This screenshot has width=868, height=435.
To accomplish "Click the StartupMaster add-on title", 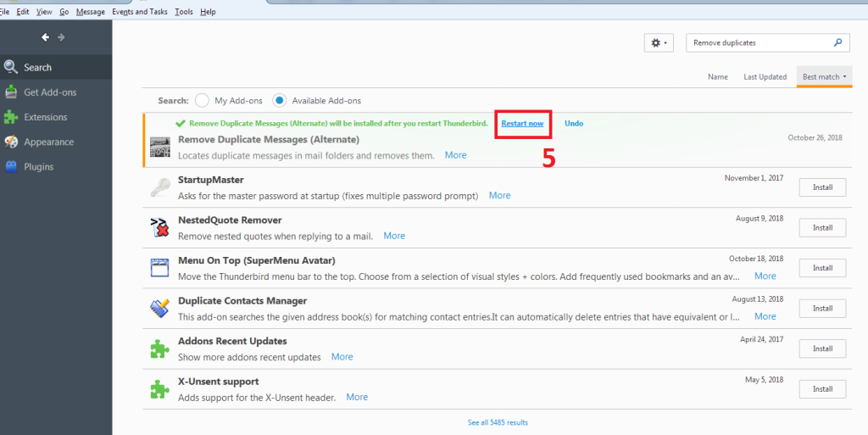I will [x=211, y=180].
